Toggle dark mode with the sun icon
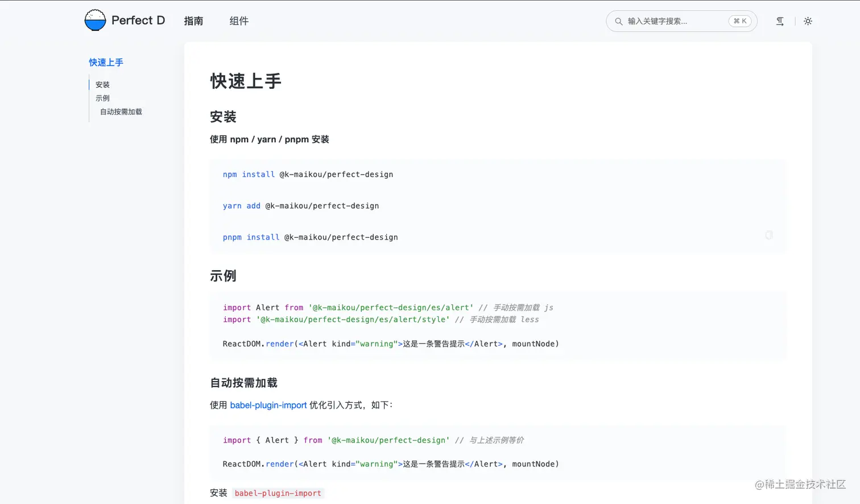 (808, 21)
